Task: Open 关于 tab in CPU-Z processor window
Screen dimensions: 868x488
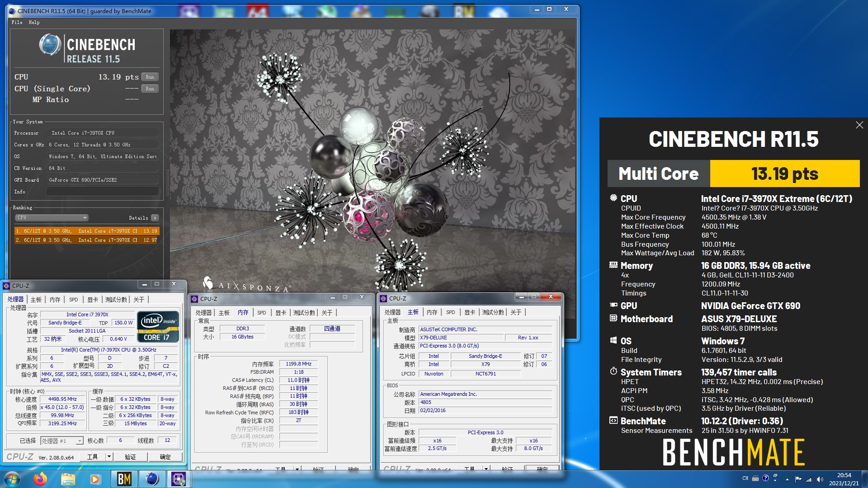Action: pyautogui.click(x=139, y=300)
